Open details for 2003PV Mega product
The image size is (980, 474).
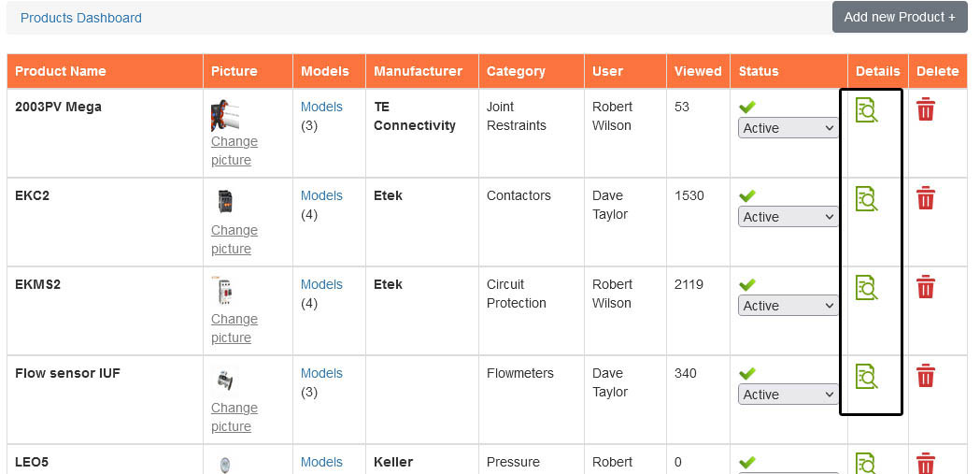(866, 110)
